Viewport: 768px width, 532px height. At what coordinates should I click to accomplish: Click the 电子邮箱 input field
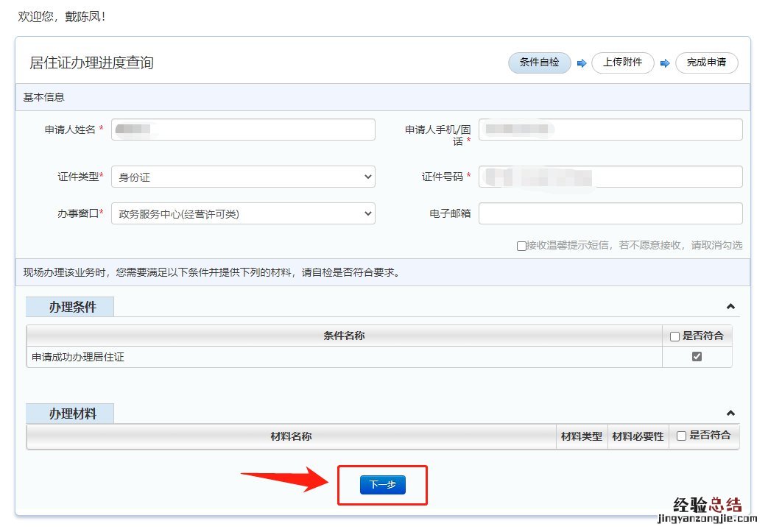pos(610,214)
